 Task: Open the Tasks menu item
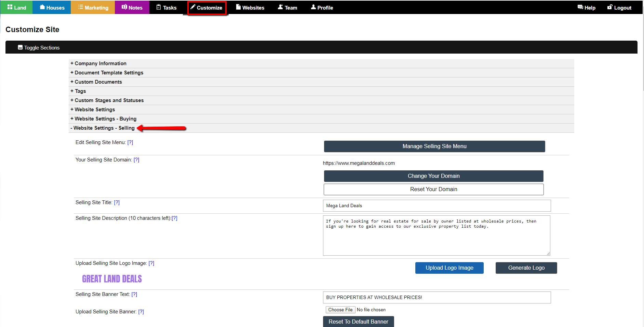click(166, 8)
